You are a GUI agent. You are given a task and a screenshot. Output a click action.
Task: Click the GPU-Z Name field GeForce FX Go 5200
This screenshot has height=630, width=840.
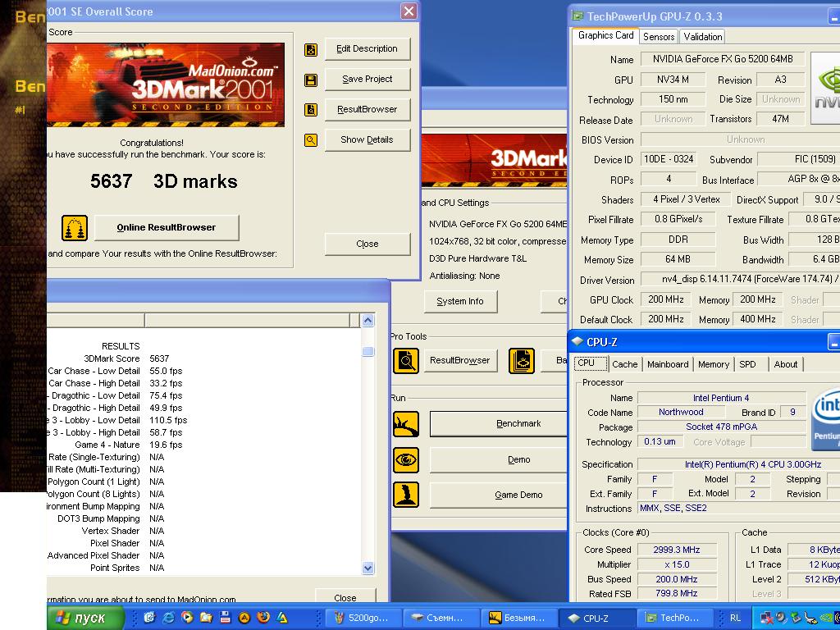(723, 59)
